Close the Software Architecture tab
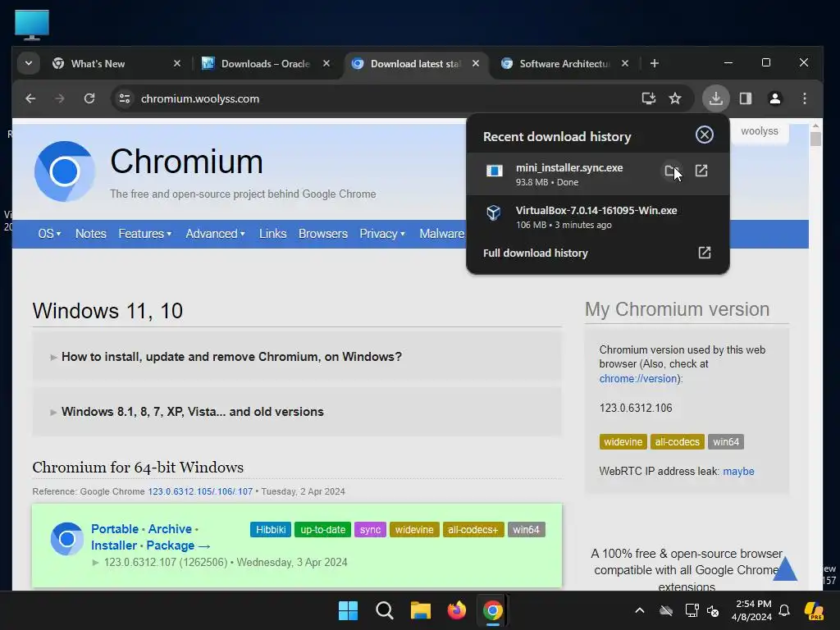This screenshot has width=840, height=630. (x=624, y=63)
